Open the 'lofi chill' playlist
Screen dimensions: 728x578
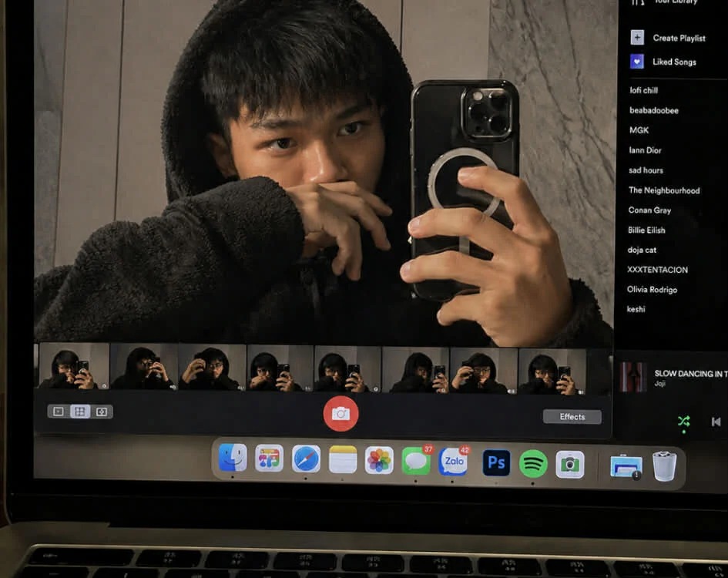tap(643, 90)
